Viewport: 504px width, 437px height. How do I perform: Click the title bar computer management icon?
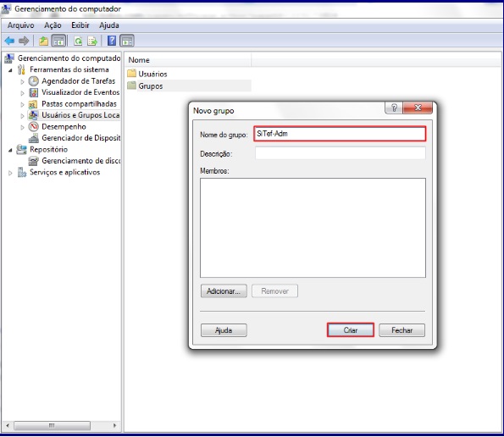[x=6, y=9]
